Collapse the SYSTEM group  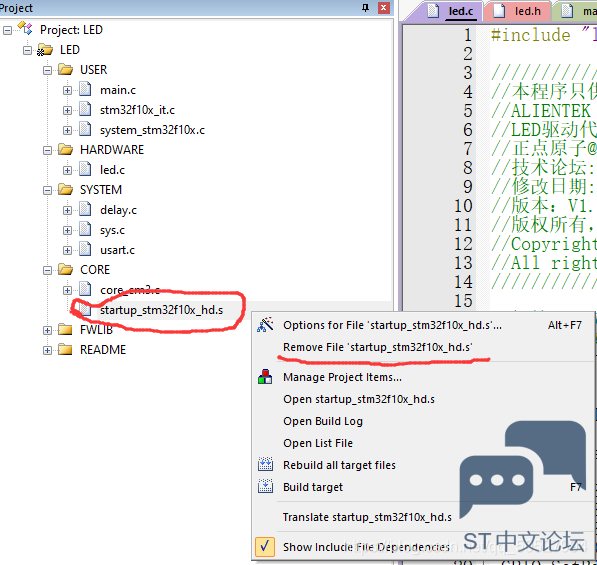click(47, 190)
